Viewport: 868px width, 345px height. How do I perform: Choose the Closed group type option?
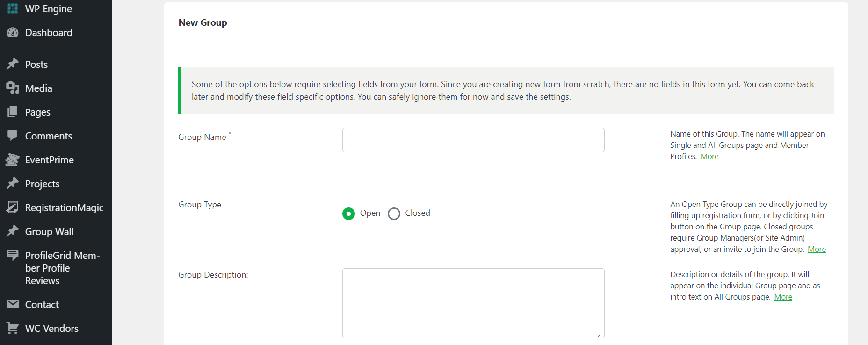pyautogui.click(x=393, y=213)
